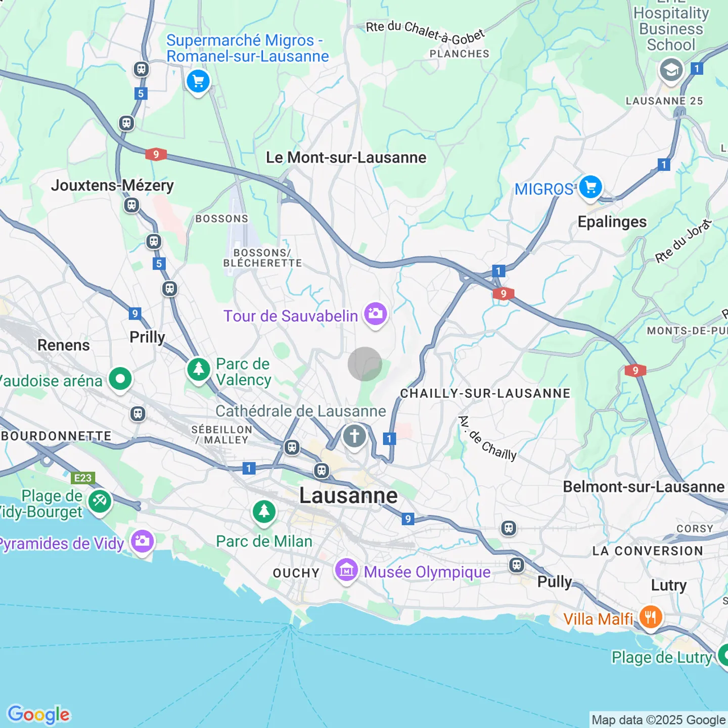The image size is (728, 728).
Task: Click the gray circle location marker
Action: [365, 364]
